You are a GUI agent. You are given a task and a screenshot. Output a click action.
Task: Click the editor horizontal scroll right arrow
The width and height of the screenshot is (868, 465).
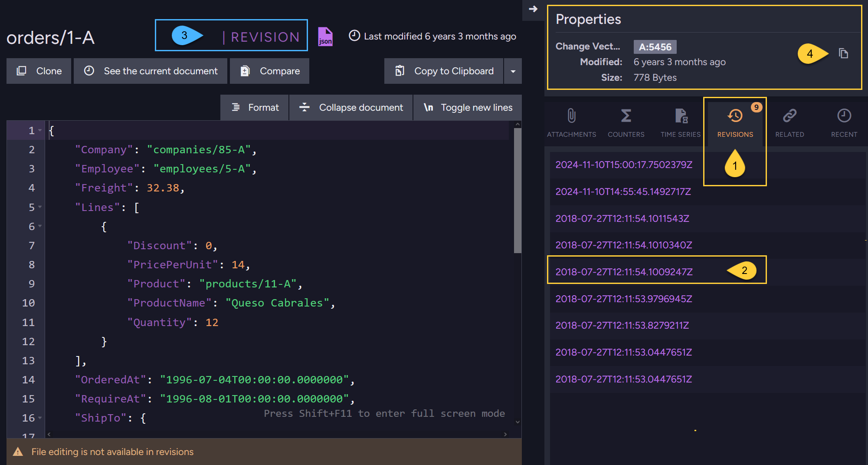[505, 434]
